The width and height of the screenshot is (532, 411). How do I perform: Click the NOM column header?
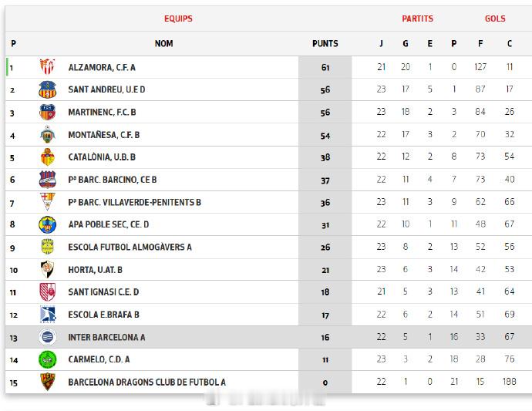[x=163, y=44]
